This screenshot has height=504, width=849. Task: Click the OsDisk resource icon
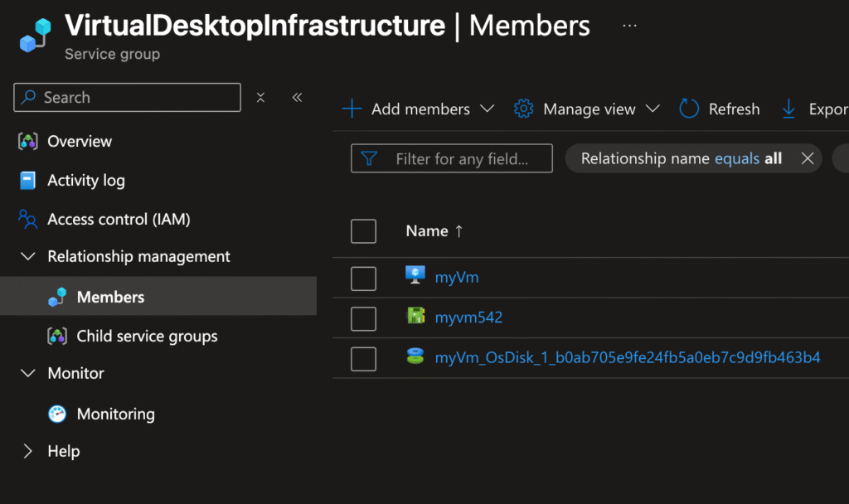tap(415, 358)
